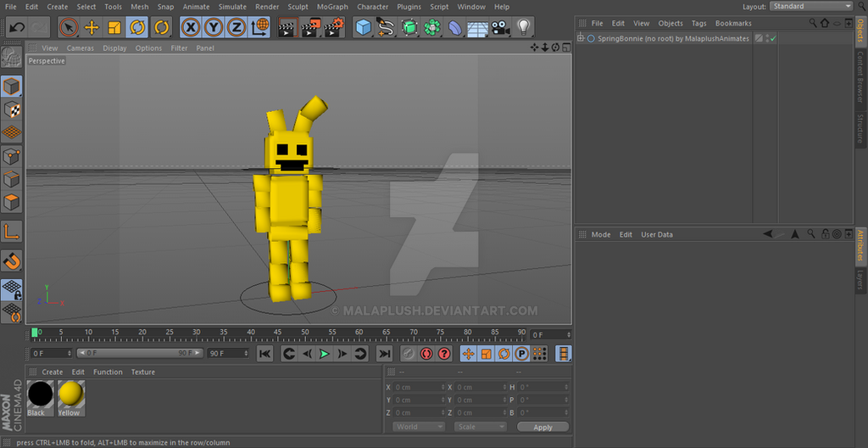This screenshot has width=868, height=448.
Task: Expand SpringBonnie object hierarchy
Action: (580, 38)
